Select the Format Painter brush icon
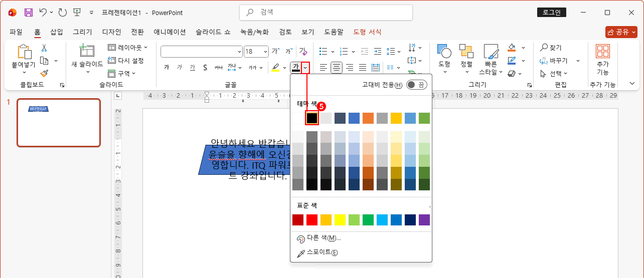The width and height of the screenshot is (644, 278). (44, 73)
